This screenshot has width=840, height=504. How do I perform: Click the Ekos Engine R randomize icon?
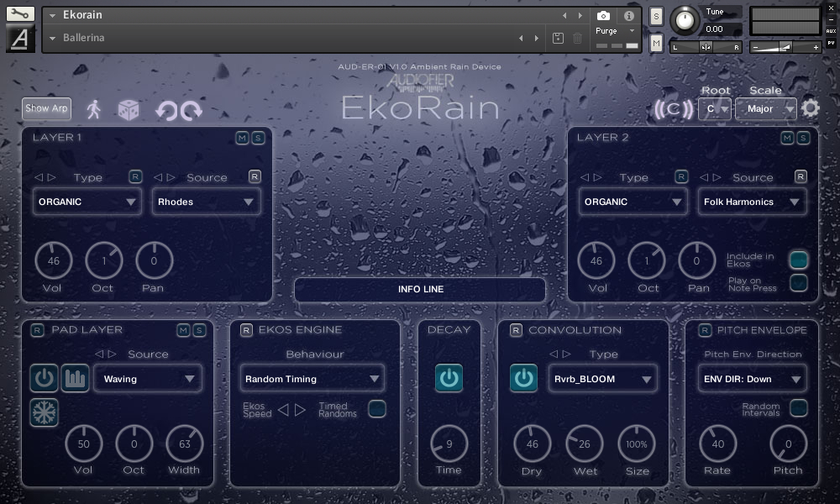(x=246, y=330)
